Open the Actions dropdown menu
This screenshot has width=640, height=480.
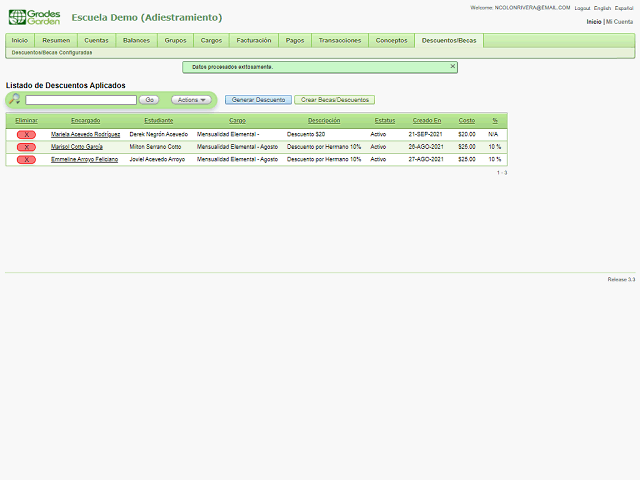point(190,100)
